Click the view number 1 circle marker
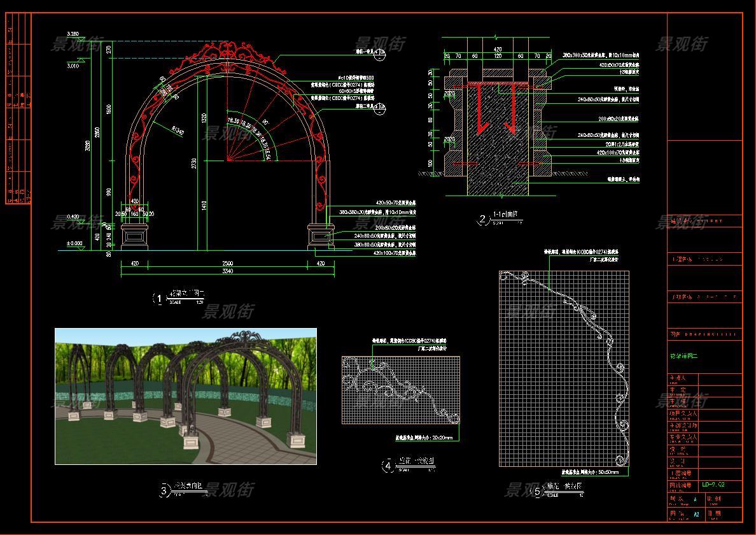The width and height of the screenshot is (756, 535). [158, 299]
